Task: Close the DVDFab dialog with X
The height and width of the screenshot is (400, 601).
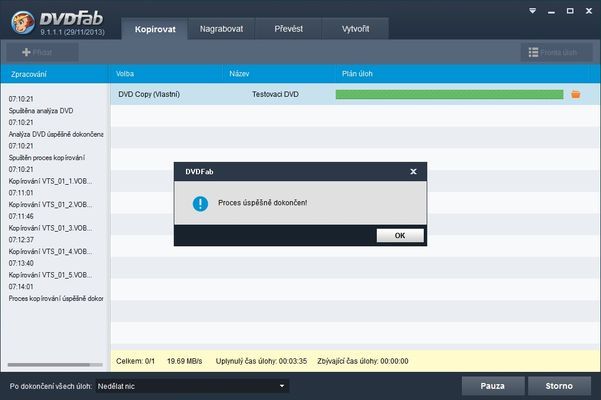Action: [413, 172]
